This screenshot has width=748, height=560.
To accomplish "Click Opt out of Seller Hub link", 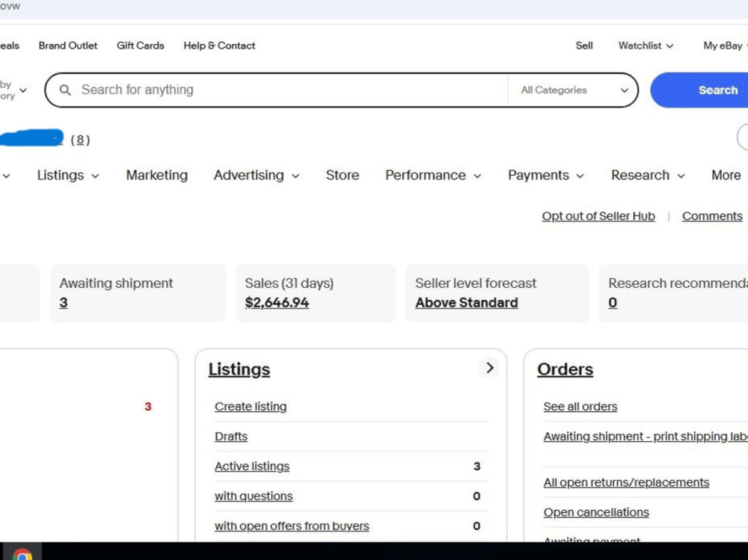I will 598,216.
